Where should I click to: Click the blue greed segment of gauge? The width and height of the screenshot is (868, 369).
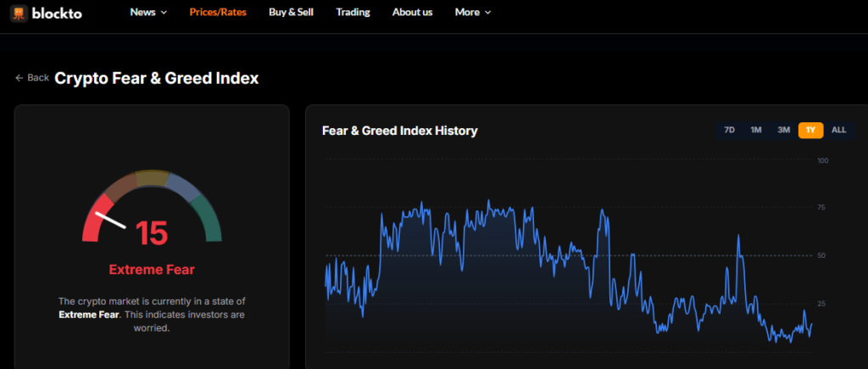181,184
